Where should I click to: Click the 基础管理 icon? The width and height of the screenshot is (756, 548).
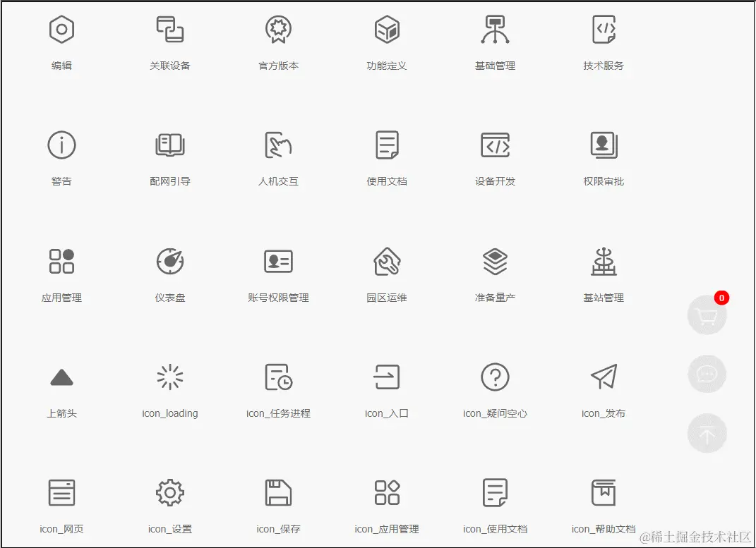click(x=495, y=29)
